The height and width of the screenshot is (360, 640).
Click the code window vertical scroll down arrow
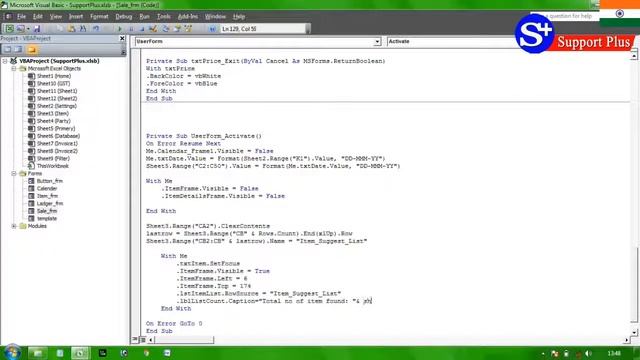(x=634, y=332)
